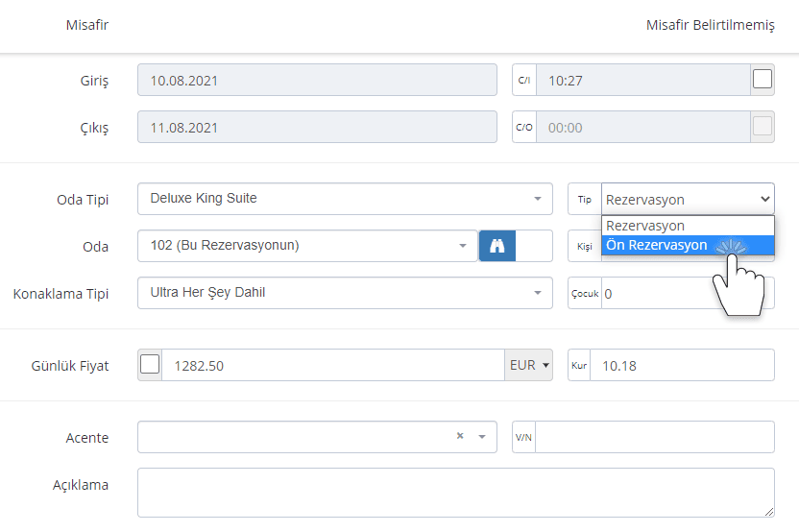Open the Tip reservation type select

tap(688, 199)
